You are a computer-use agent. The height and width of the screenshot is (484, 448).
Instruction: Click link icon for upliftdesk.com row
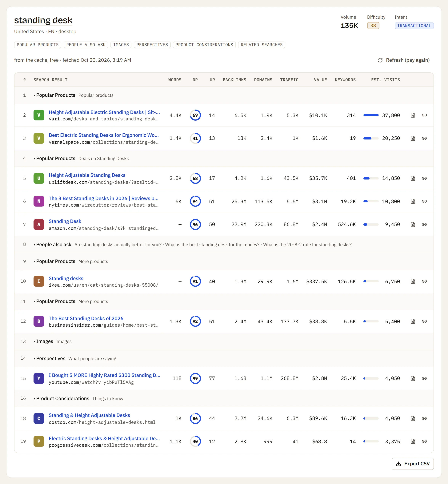424,178
